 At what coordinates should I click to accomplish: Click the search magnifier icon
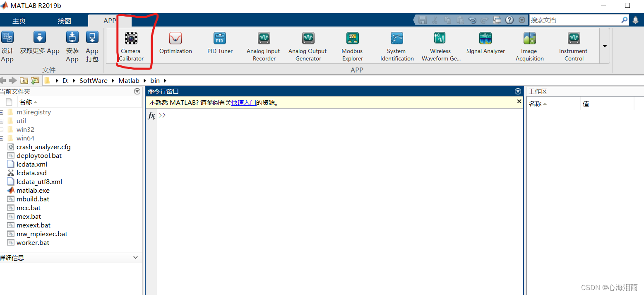point(625,20)
